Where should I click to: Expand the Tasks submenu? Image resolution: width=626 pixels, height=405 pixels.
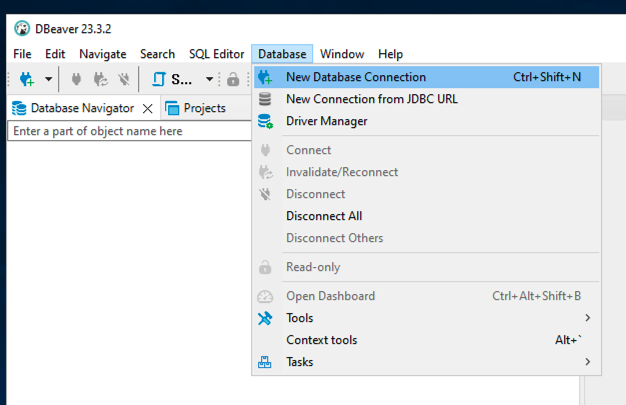point(426,362)
